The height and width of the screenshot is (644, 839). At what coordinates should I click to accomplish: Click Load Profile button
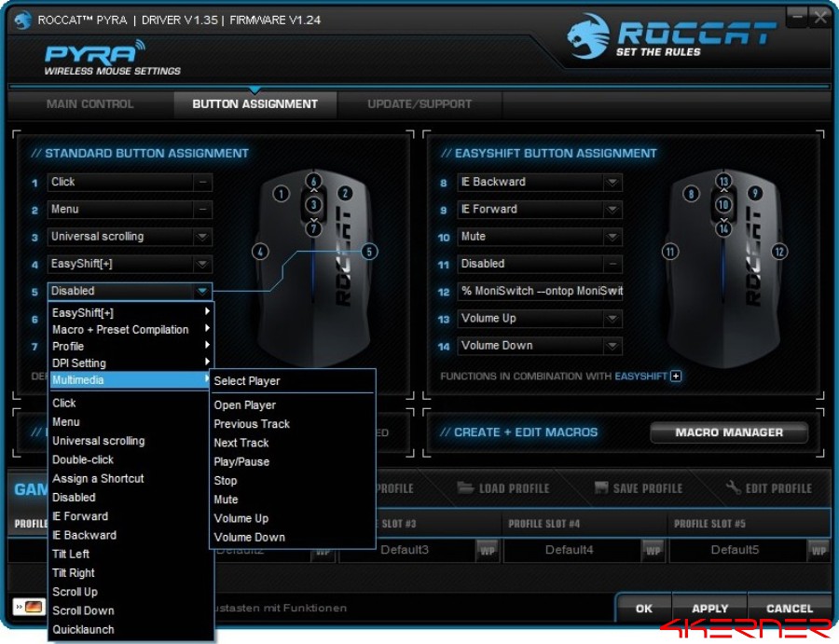point(503,487)
